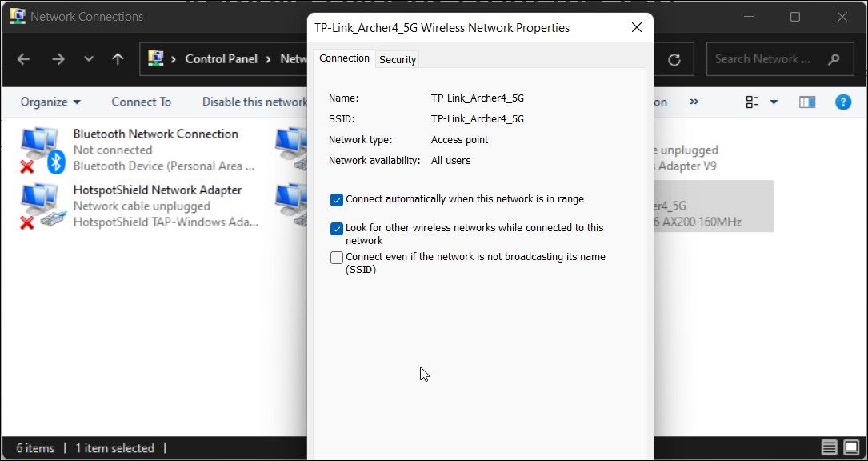Select the HotspotShield Network Adapter icon
Image resolution: width=868 pixels, height=461 pixels.
pyautogui.click(x=42, y=206)
